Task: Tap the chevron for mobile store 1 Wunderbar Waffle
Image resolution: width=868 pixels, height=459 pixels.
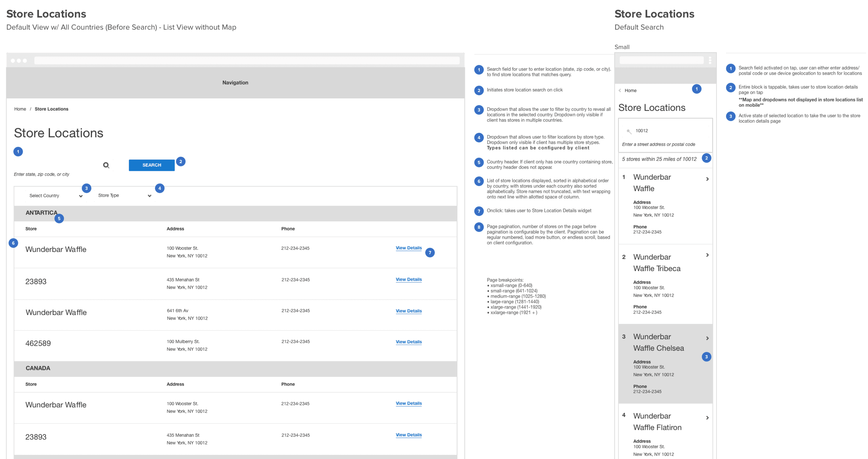Action: click(707, 179)
